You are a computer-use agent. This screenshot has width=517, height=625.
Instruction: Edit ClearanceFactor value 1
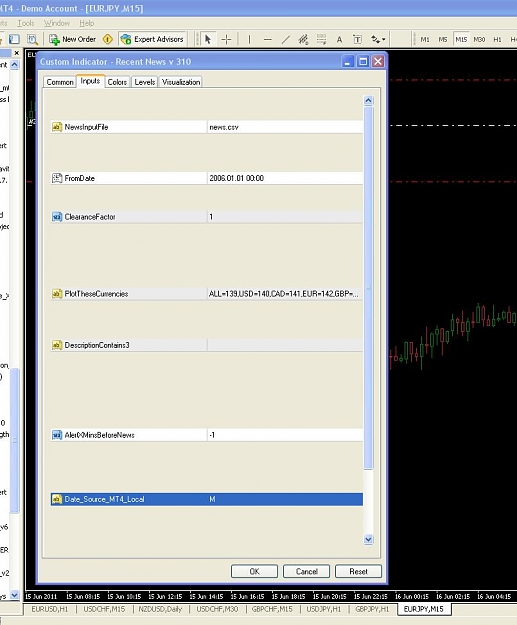tap(285, 217)
